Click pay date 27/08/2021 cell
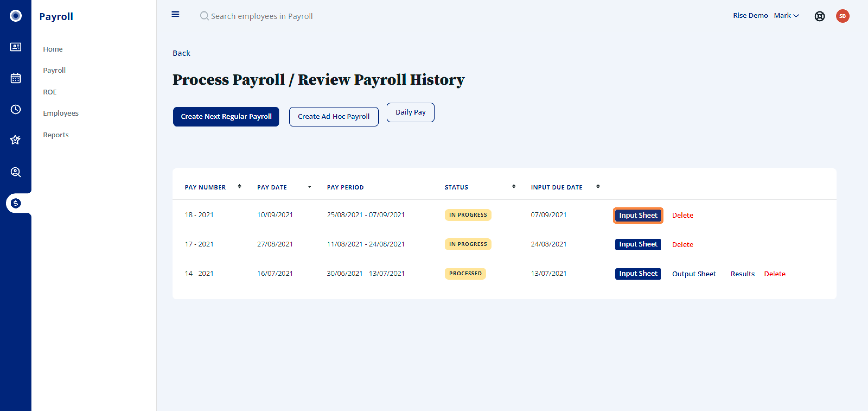This screenshot has width=868, height=411. 275,244
